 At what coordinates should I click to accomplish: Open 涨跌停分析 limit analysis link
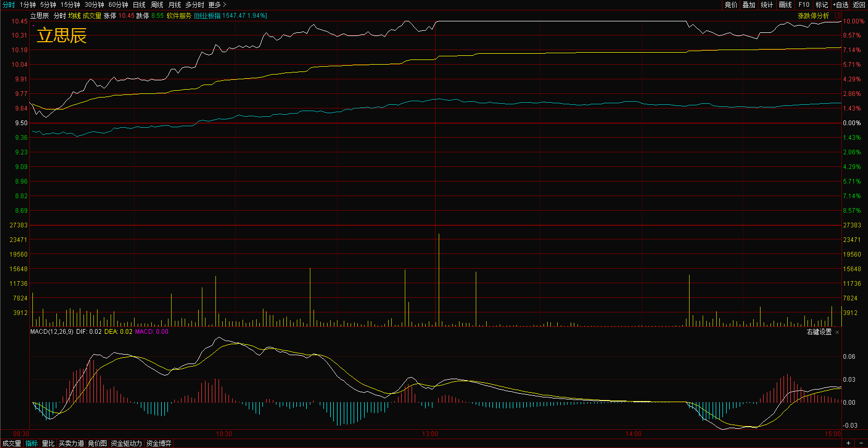(813, 16)
